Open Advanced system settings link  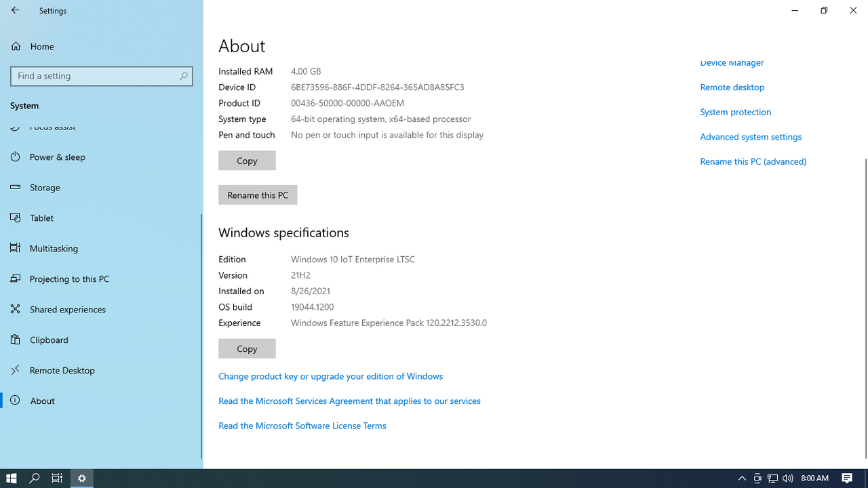751,137
